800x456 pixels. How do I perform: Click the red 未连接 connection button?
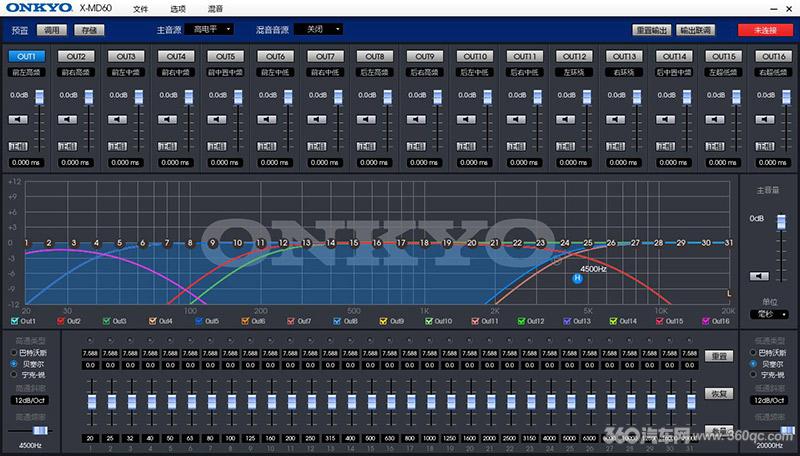tap(765, 30)
